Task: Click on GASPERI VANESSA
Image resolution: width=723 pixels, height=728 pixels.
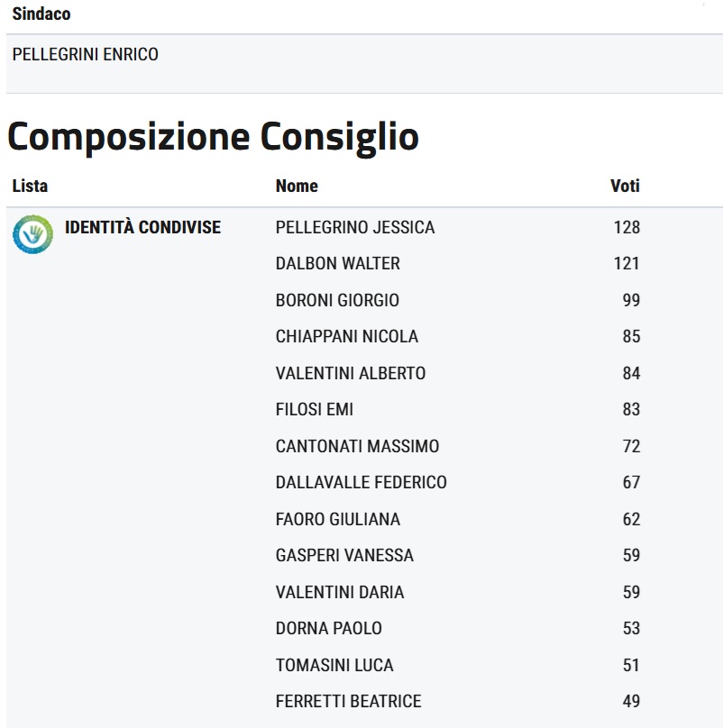Action: pyautogui.click(x=345, y=556)
